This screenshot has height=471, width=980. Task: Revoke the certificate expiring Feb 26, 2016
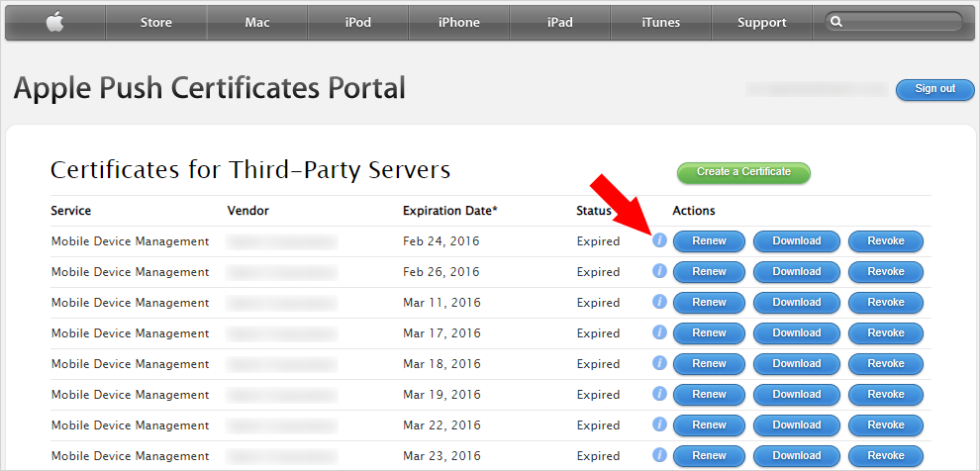pyautogui.click(x=886, y=272)
